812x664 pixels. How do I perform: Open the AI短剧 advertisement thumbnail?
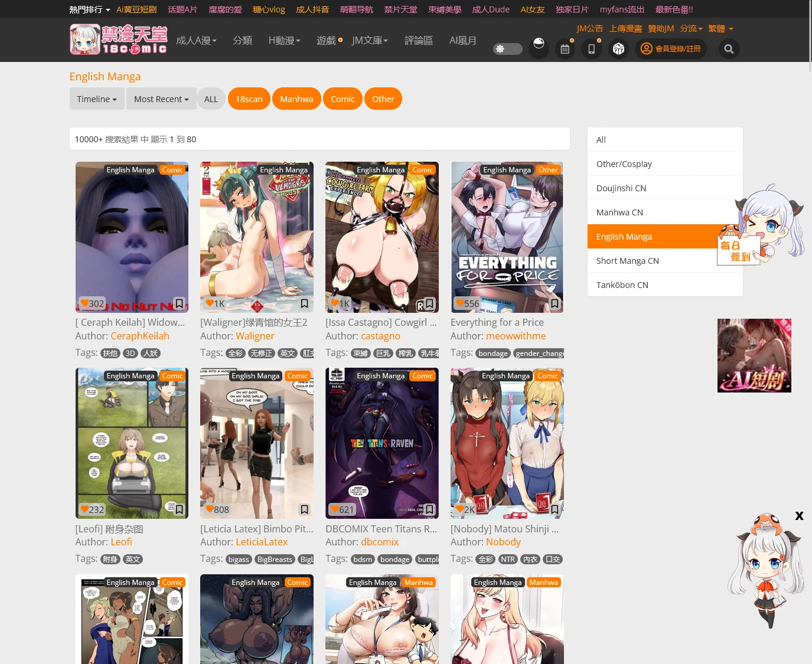click(754, 355)
